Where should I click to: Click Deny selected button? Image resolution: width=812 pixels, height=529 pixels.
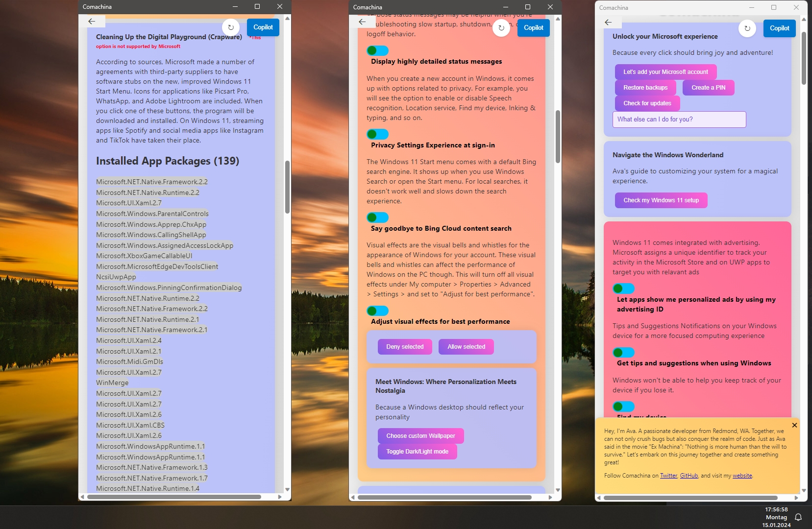[x=405, y=347]
